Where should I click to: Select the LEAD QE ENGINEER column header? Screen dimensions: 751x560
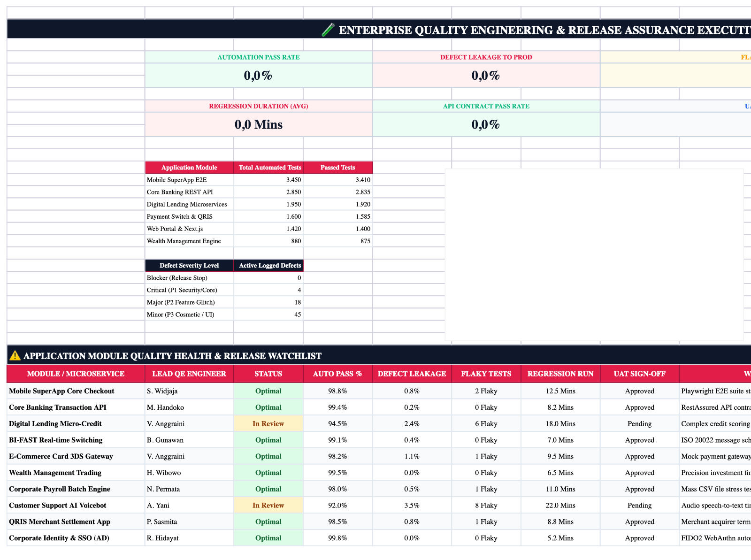(x=189, y=374)
